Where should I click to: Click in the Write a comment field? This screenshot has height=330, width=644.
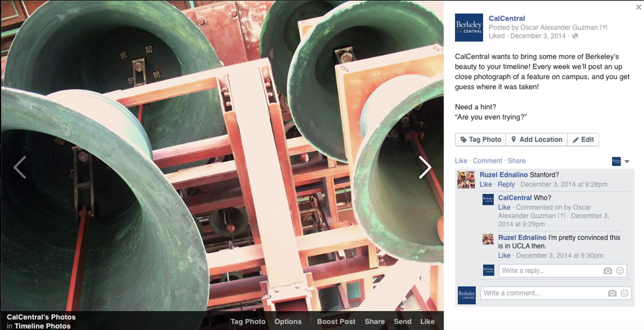click(556, 293)
